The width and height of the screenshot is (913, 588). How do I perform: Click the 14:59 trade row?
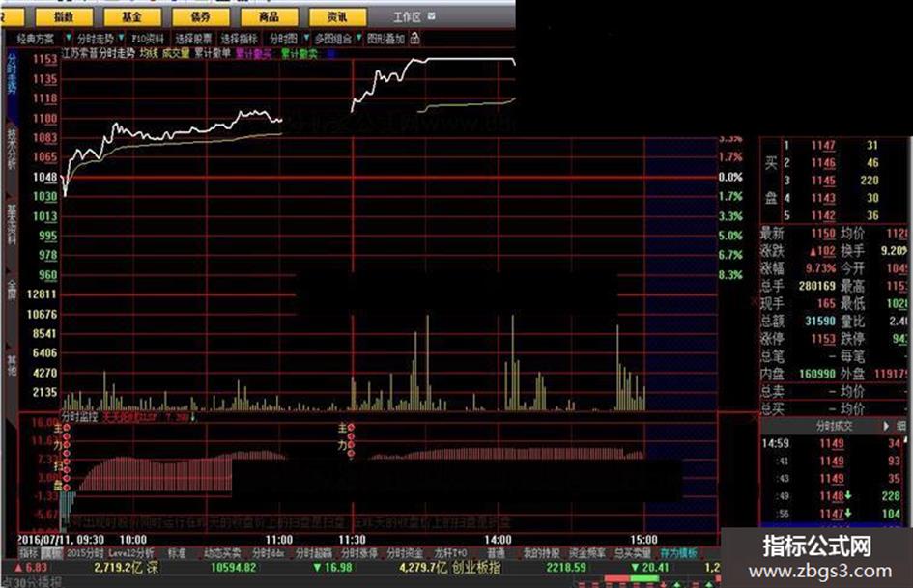(833, 443)
